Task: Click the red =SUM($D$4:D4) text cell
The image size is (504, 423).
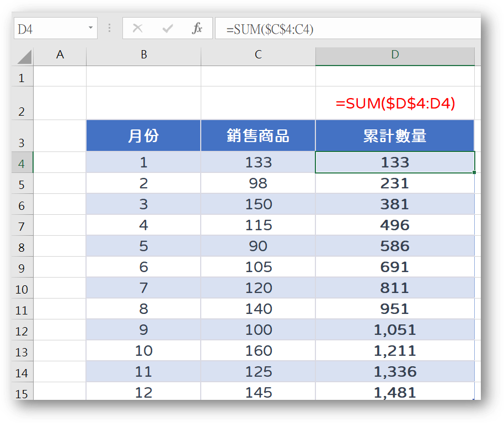Action: tap(395, 104)
